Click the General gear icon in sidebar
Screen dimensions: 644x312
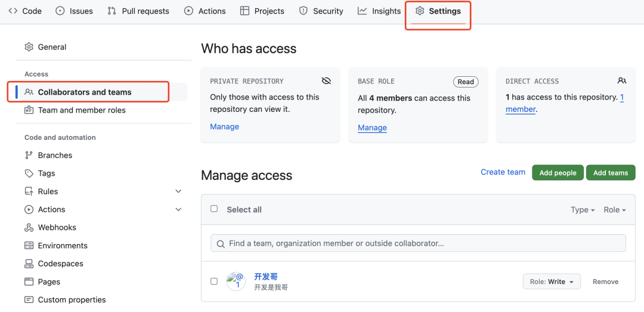click(x=29, y=47)
